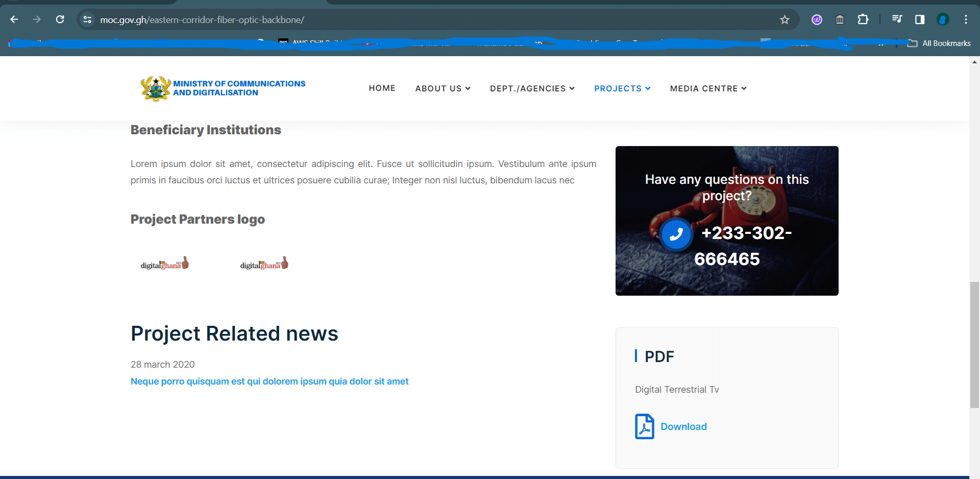Click the Have any questions on this project text
This screenshot has width=980, height=479.
click(727, 187)
